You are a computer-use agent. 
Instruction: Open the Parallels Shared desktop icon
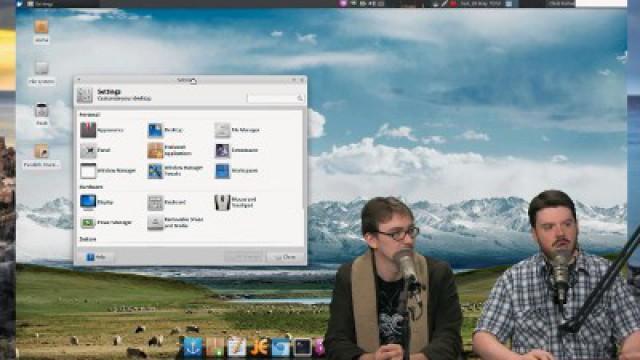[x=41, y=156]
